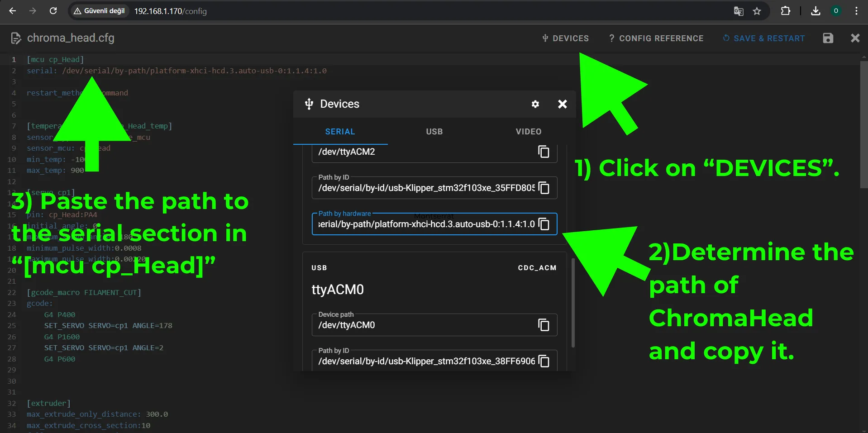868x433 pixels.
Task: Copy stm32f103xe_38FF6906 Path by ID
Action: (x=544, y=361)
